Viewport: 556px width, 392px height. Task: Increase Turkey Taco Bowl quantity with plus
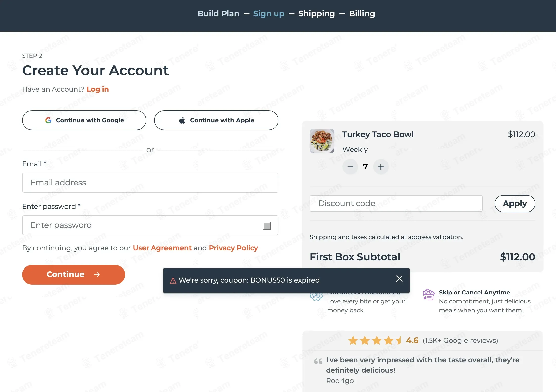pos(381,167)
